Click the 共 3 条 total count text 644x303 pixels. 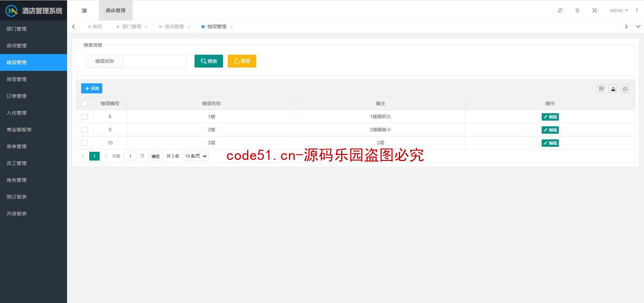173,156
